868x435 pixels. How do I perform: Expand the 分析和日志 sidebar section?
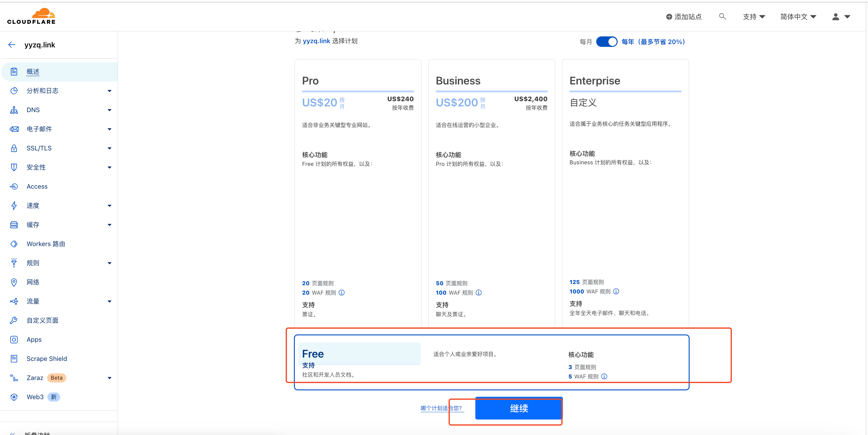(109, 91)
